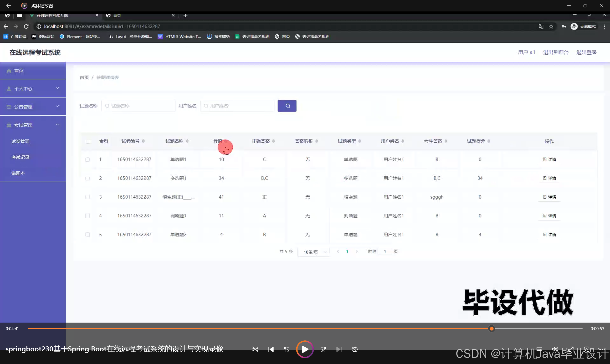Skip forward 30 seconds in player

323,349
